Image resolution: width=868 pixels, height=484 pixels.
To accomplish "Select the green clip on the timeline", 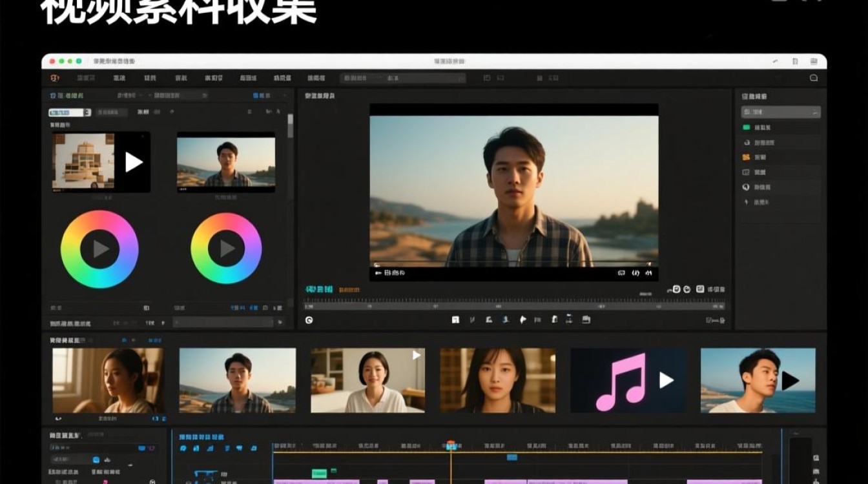I will (x=319, y=474).
